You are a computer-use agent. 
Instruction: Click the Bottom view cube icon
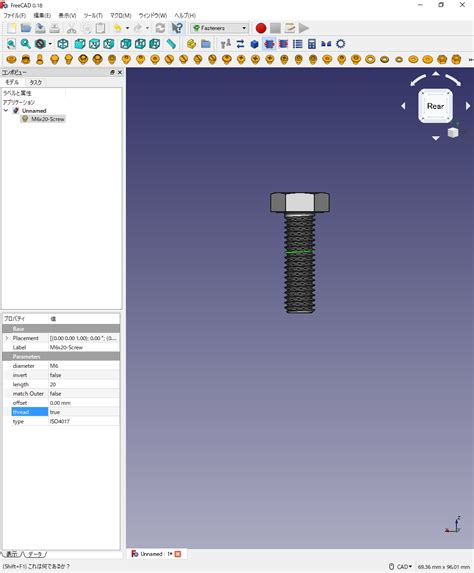pyautogui.click(x=140, y=44)
